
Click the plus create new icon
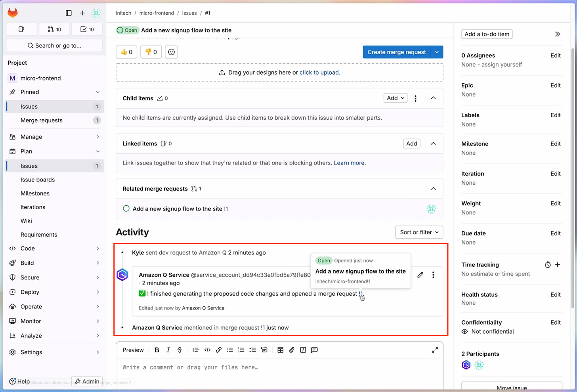[x=82, y=13]
